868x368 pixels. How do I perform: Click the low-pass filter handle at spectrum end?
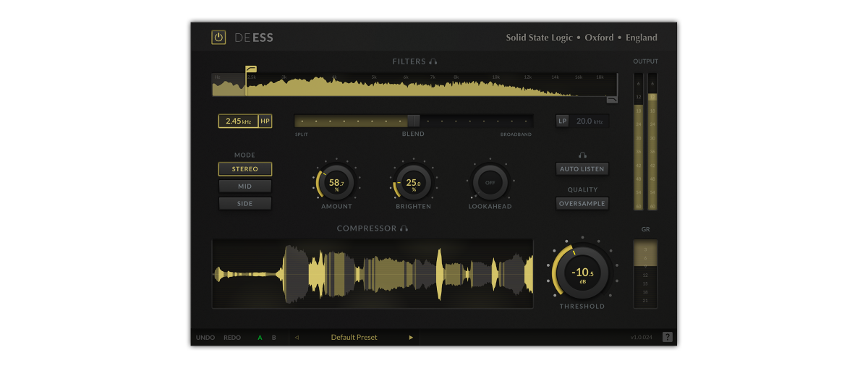[x=612, y=100]
